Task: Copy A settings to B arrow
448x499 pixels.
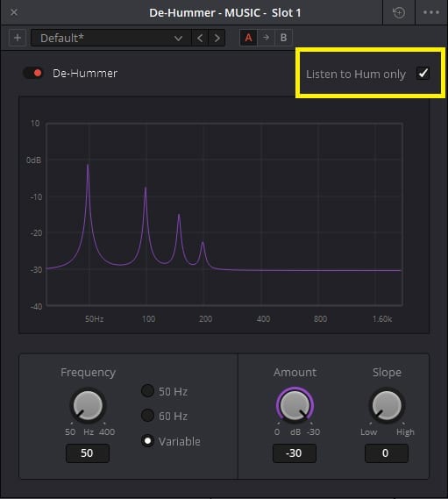Action: pos(266,38)
